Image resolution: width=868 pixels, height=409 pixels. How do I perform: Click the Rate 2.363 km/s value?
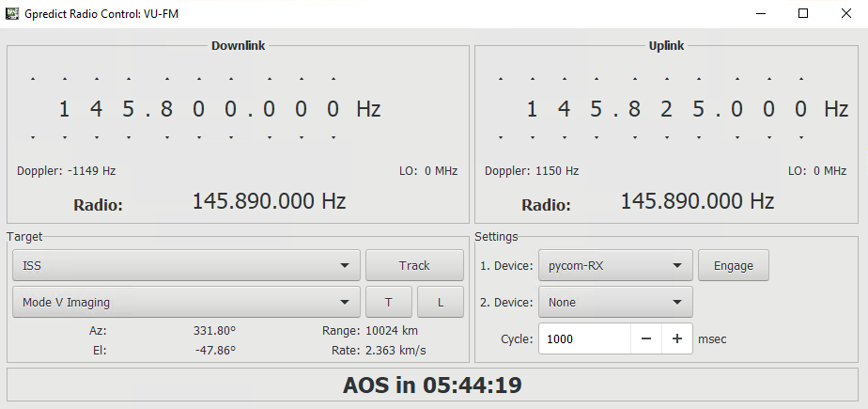point(395,351)
